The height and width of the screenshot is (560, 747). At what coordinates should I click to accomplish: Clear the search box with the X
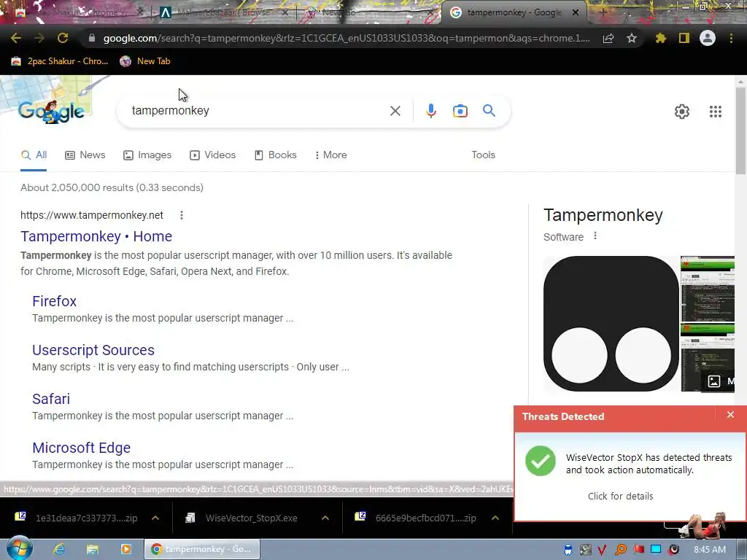point(395,111)
